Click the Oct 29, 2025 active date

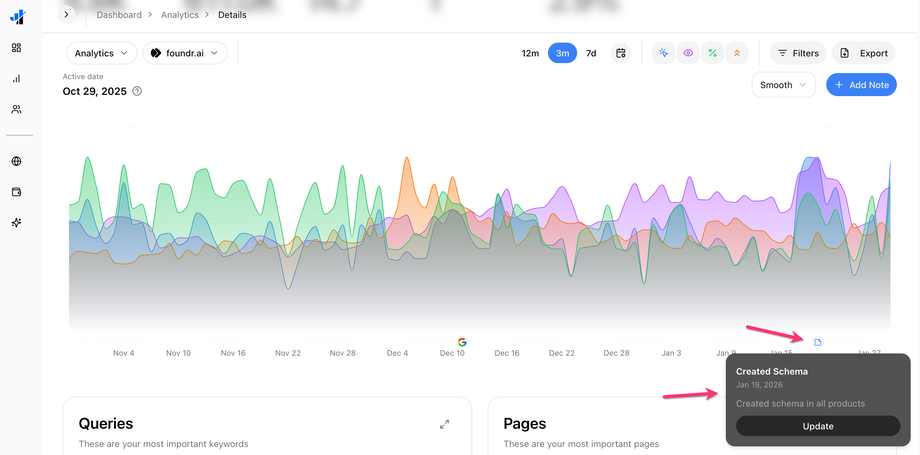coord(94,91)
